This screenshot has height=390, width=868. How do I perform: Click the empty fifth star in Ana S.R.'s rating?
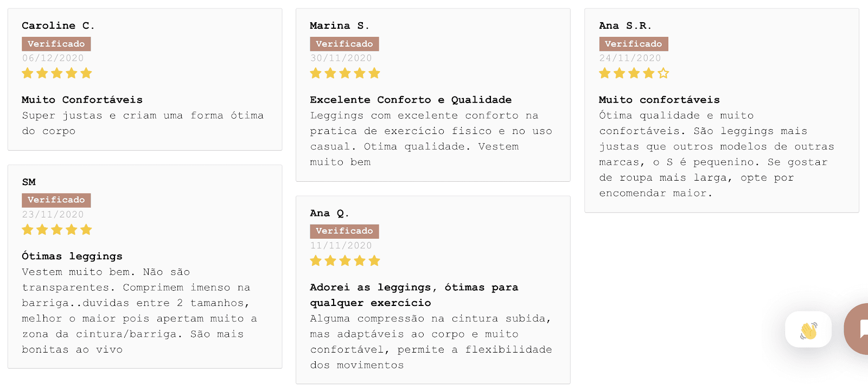[x=663, y=73]
